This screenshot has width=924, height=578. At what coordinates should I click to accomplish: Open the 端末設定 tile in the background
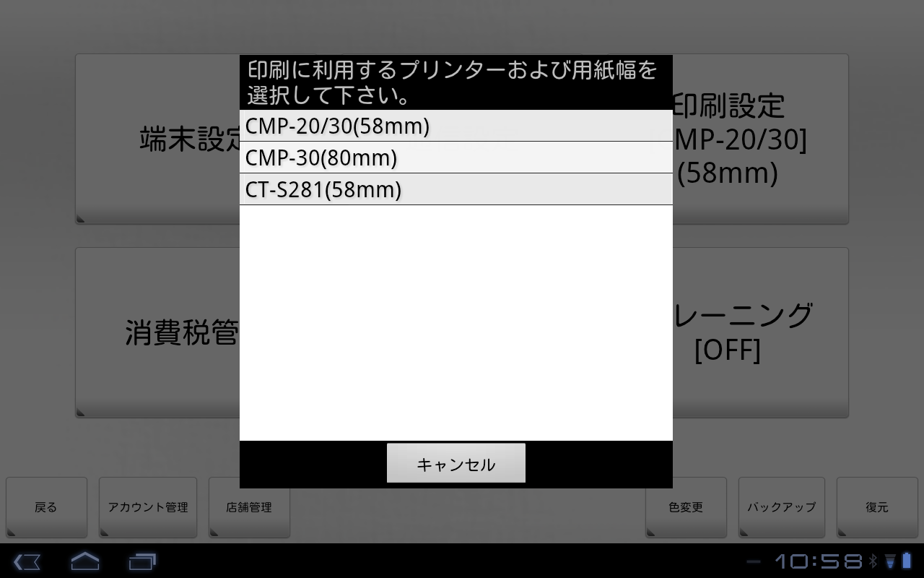pos(157,139)
